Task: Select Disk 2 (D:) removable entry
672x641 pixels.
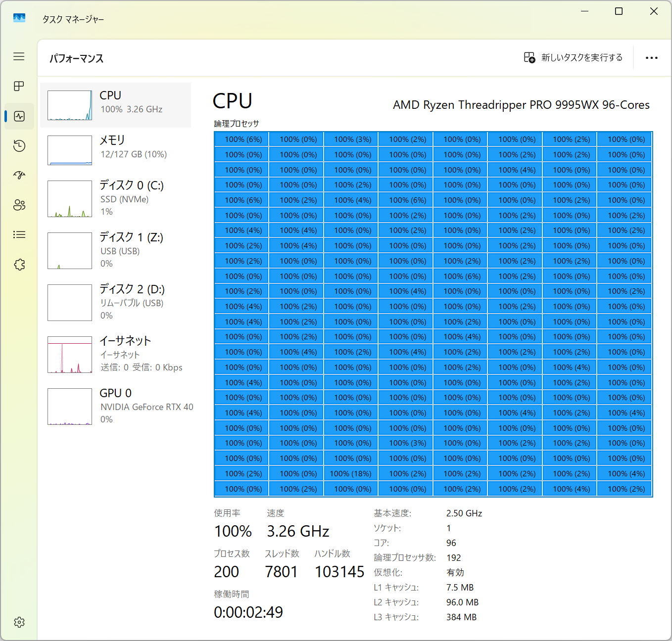Action: (115, 302)
